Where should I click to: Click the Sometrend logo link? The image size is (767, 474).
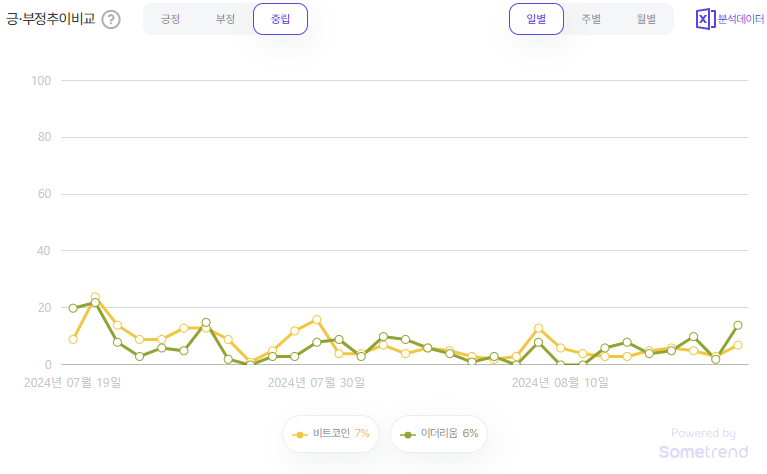(703, 451)
